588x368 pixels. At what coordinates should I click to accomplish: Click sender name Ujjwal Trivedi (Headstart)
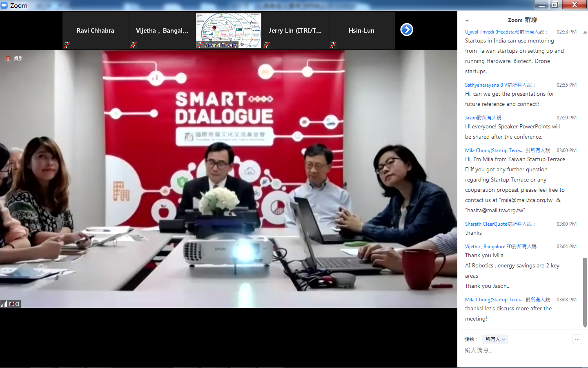(x=492, y=32)
